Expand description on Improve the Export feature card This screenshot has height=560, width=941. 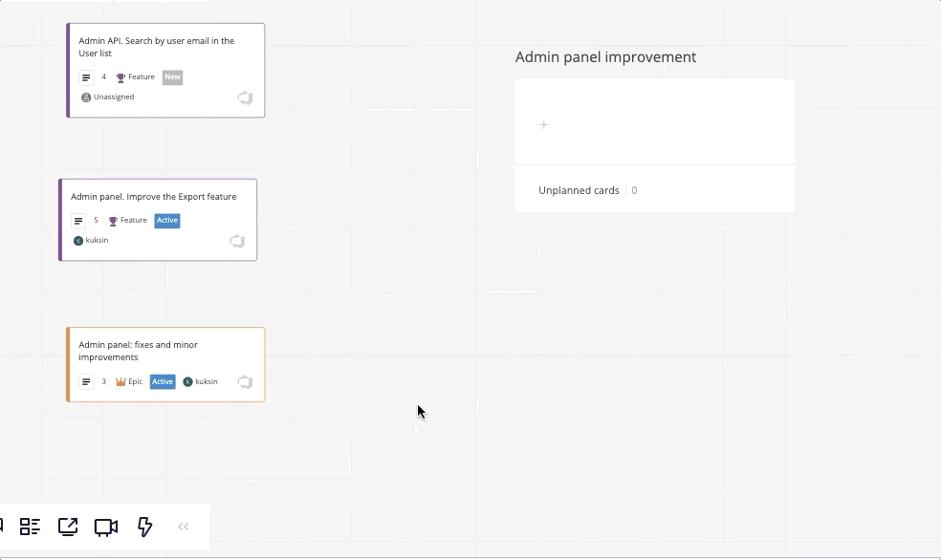tap(78, 221)
